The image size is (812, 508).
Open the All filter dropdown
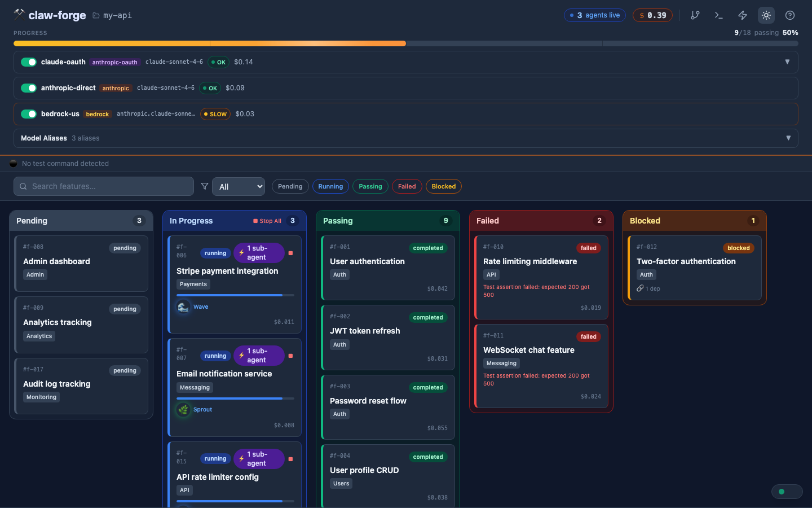pos(239,186)
